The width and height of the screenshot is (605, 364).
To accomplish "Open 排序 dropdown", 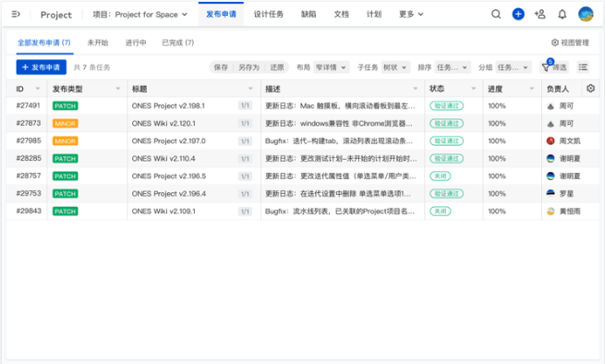I will coord(453,67).
